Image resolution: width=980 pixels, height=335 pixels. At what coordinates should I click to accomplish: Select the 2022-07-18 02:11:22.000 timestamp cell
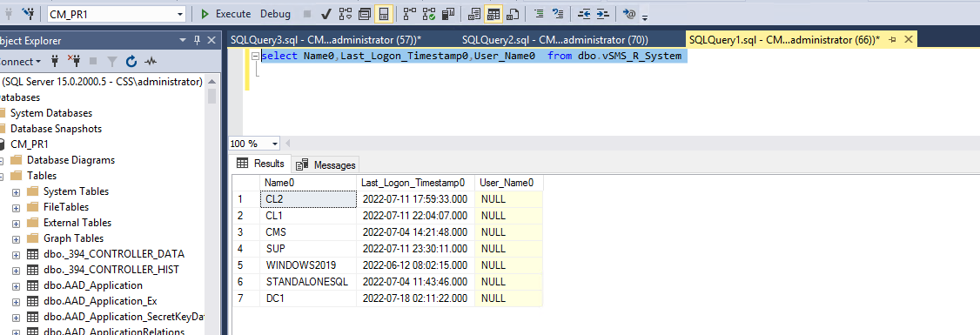416,298
